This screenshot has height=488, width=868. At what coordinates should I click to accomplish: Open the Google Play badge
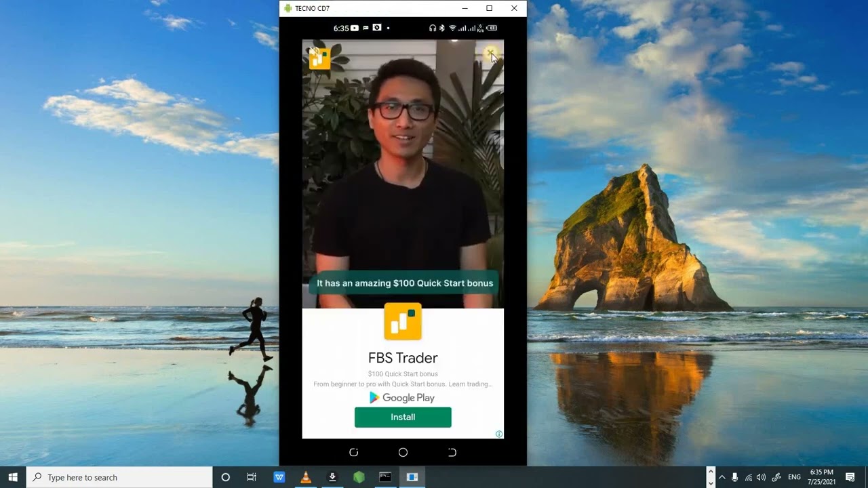pyautogui.click(x=402, y=398)
